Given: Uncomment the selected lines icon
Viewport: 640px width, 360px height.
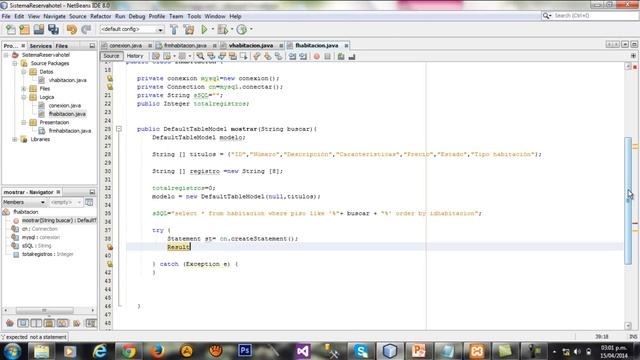Looking at the screenshot, I should 352,56.
